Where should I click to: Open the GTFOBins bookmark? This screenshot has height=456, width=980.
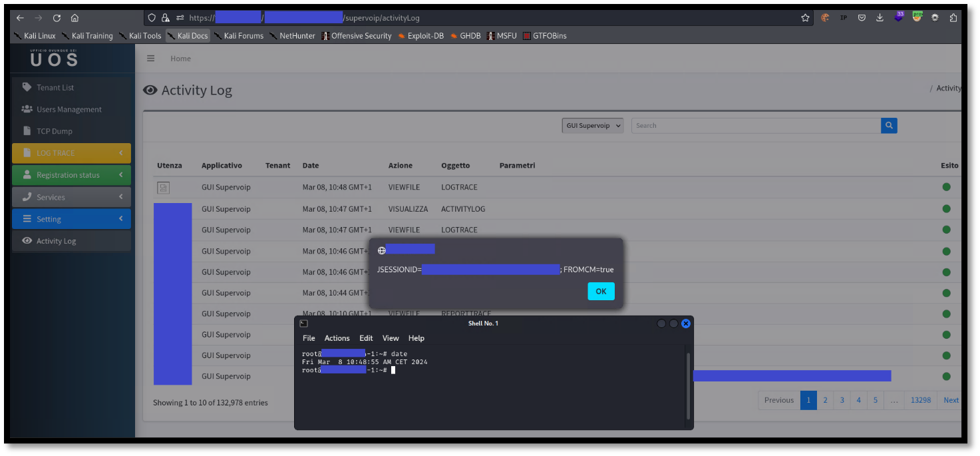(x=545, y=36)
